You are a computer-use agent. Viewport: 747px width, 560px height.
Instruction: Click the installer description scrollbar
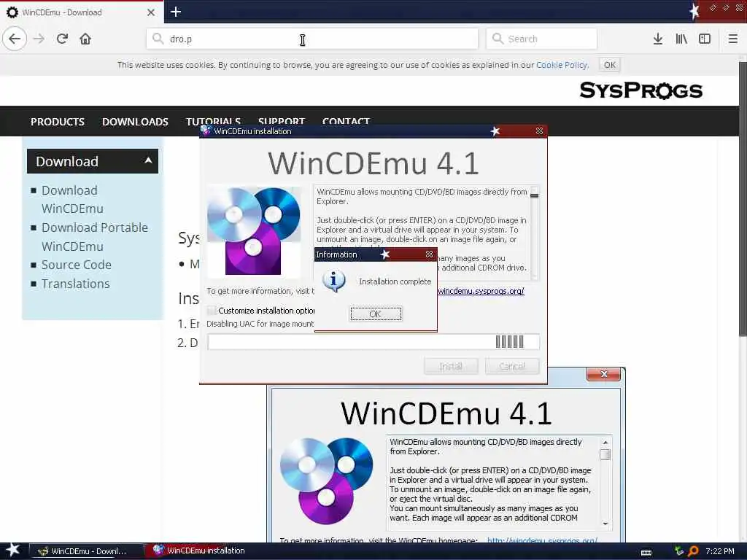pos(535,233)
